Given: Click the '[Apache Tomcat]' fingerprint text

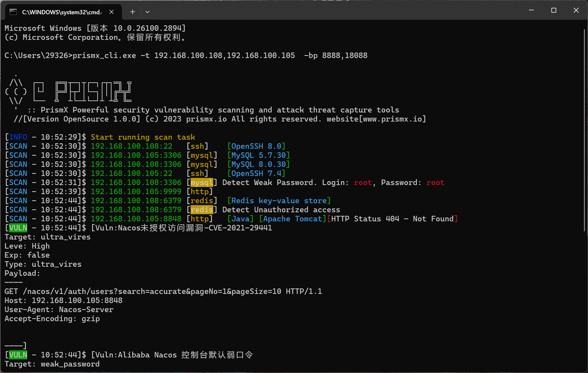Looking at the screenshot, I should pyautogui.click(x=293, y=219).
